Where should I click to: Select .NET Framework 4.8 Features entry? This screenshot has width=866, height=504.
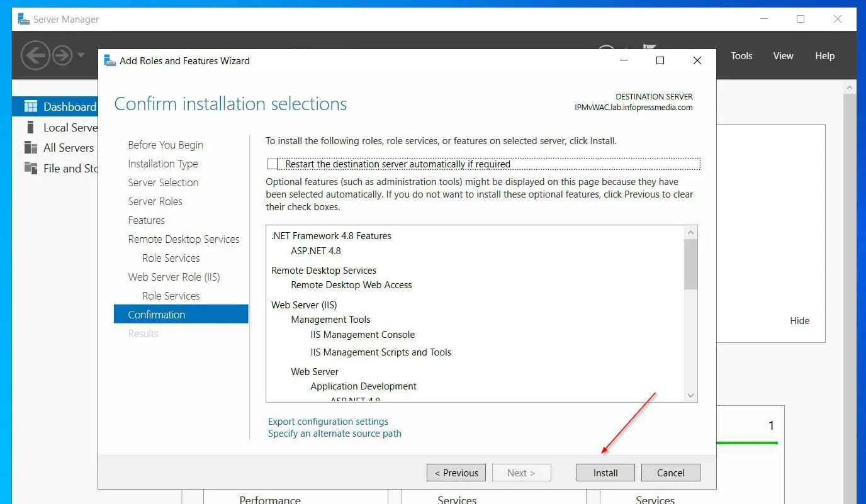coord(331,235)
